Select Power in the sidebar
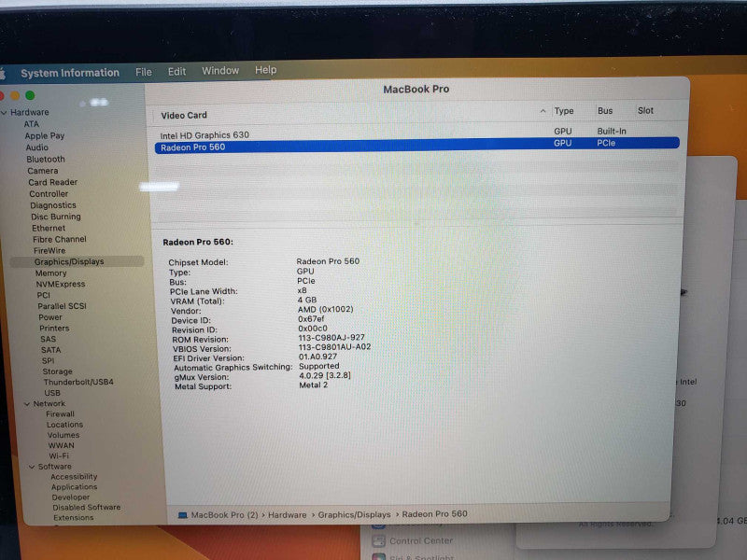This screenshot has height=560, width=747. coord(50,317)
